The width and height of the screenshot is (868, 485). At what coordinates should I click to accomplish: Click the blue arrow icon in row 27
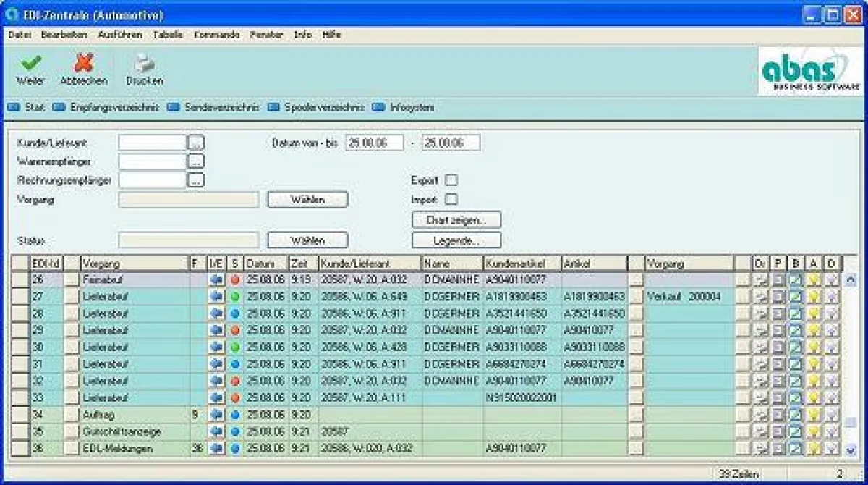click(x=216, y=297)
